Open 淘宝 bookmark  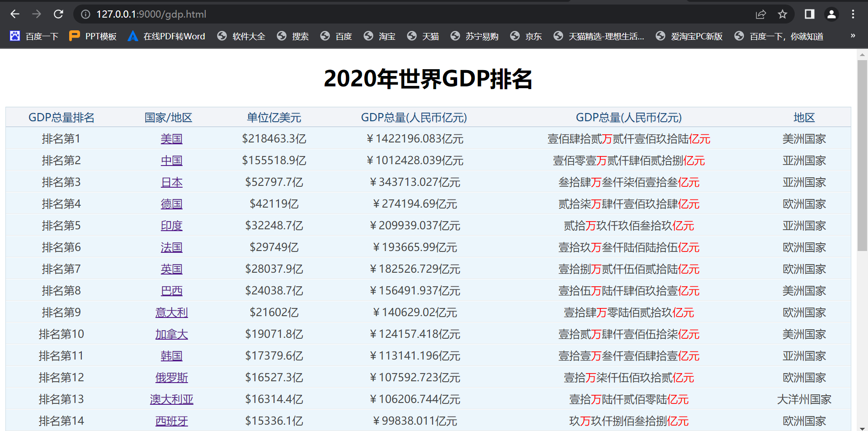point(380,36)
